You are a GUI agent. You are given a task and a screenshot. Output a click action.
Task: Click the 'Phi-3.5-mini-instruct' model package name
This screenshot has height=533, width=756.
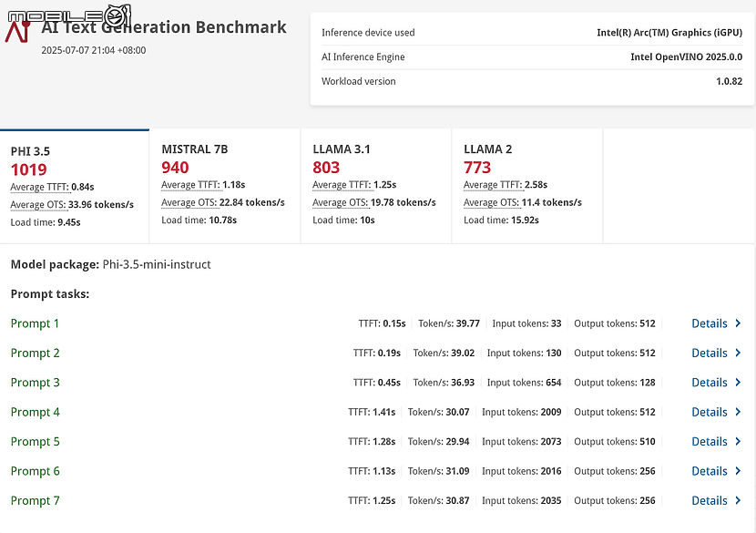pos(157,265)
